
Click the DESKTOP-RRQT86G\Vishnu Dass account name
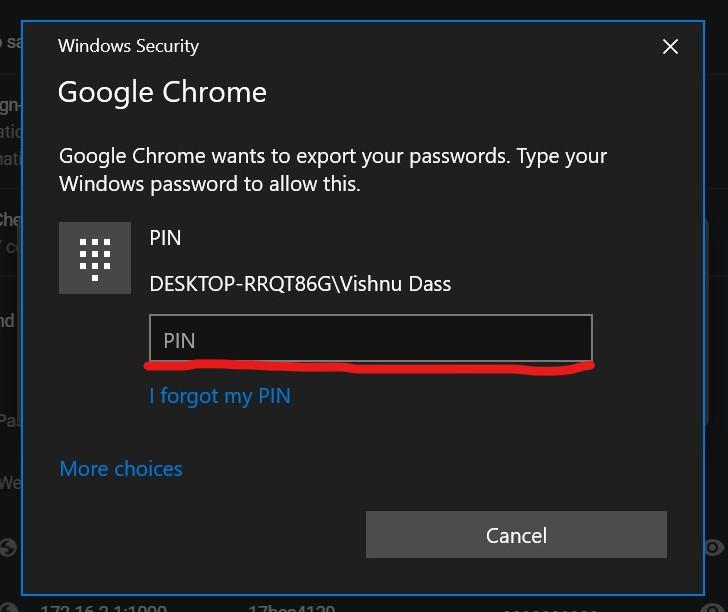click(x=300, y=284)
